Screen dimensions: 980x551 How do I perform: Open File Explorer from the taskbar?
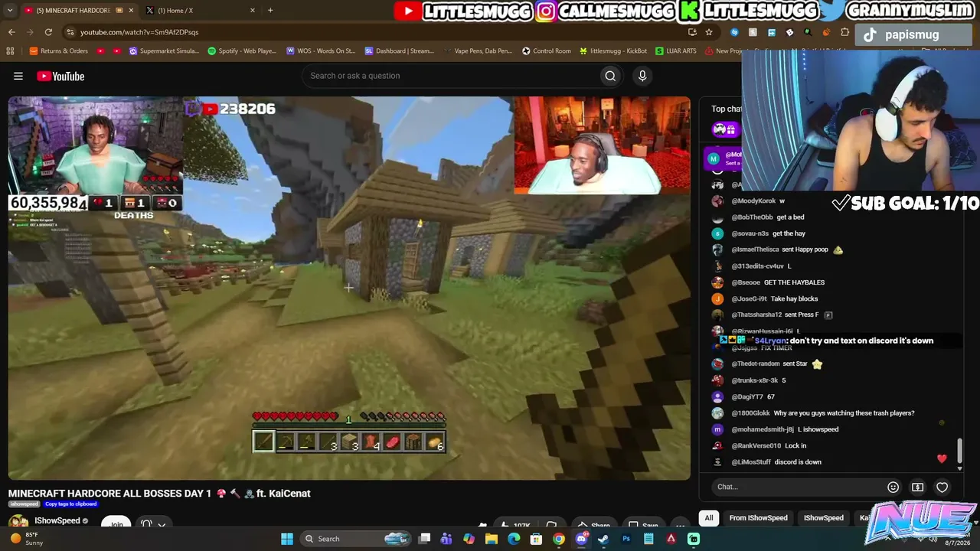(x=492, y=539)
